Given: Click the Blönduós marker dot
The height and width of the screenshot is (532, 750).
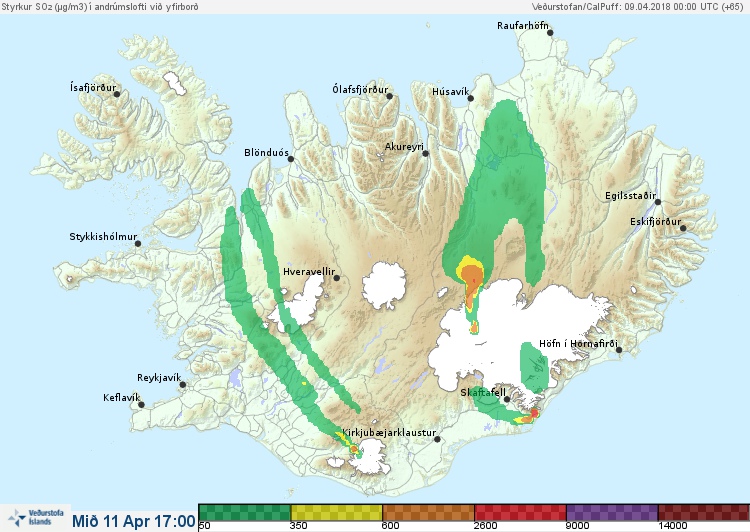Looking at the screenshot, I should [x=291, y=159].
